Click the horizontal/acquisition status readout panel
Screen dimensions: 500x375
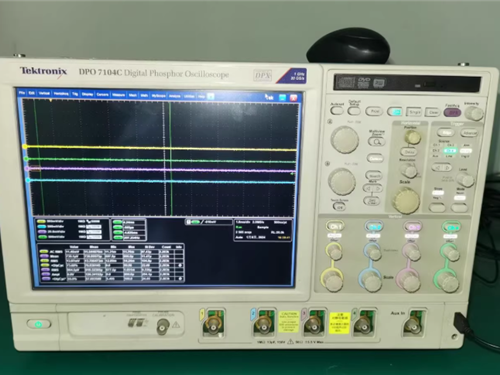click(x=263, y=230)
